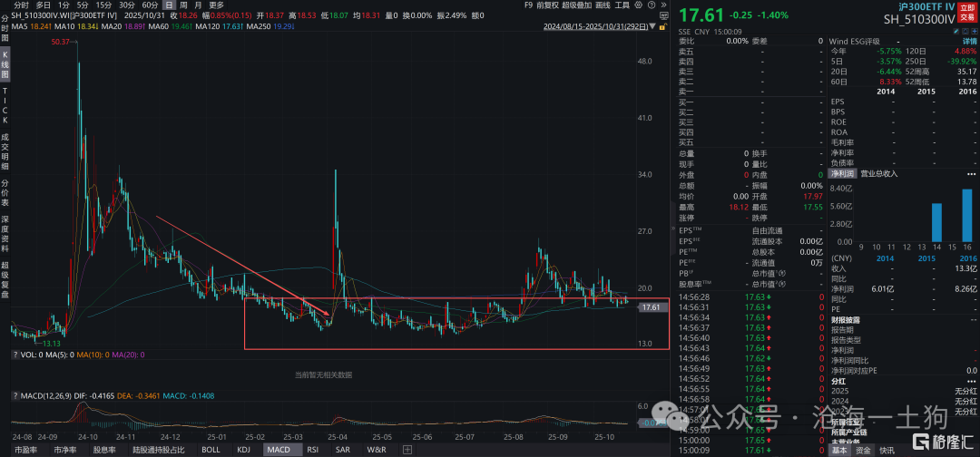Image resolution: width=980 pixels, height=457 pixels.
Task: Toggle the 60分 minute period
Action: [151, 5]
